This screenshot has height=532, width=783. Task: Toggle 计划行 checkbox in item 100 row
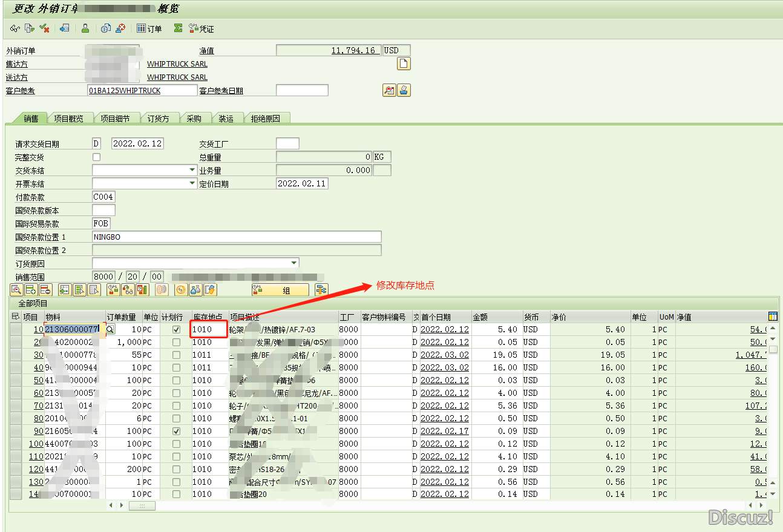point(176,444)
